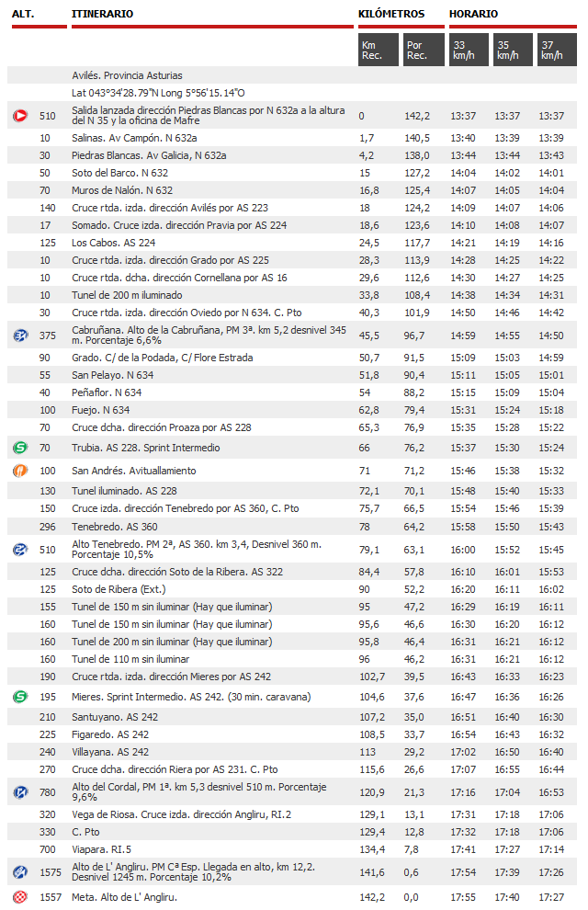This screenshot has width=588, height=910.
Task: Select the category 1 climb icon at Alto del Cordal
Action: (20, 792)
